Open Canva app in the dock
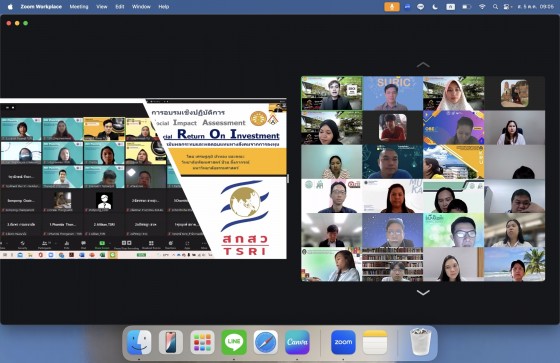Viewport: 560px width, 363px height. click(x=297, y=342)
